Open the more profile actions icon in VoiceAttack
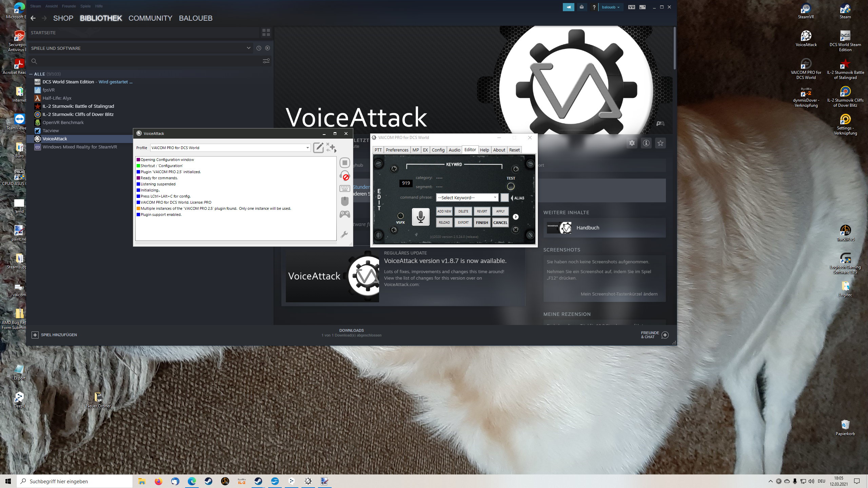The image size is (868, 488). 331,148
